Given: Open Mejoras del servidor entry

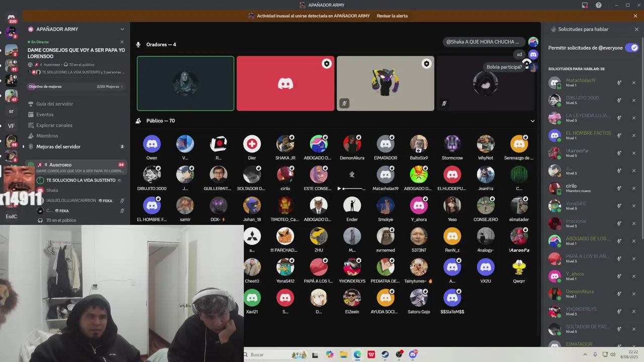Looking at the screenshot, I should 58,147.
